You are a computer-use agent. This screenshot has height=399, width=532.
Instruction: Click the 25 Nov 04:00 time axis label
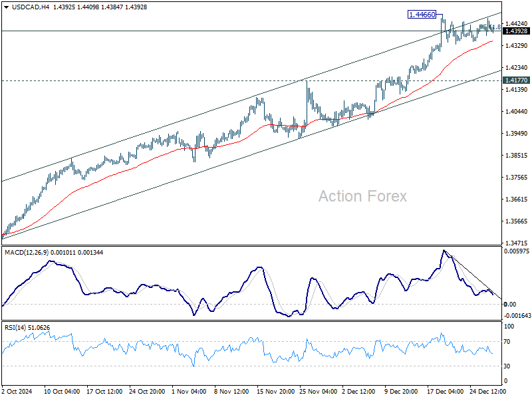point(318,391)
